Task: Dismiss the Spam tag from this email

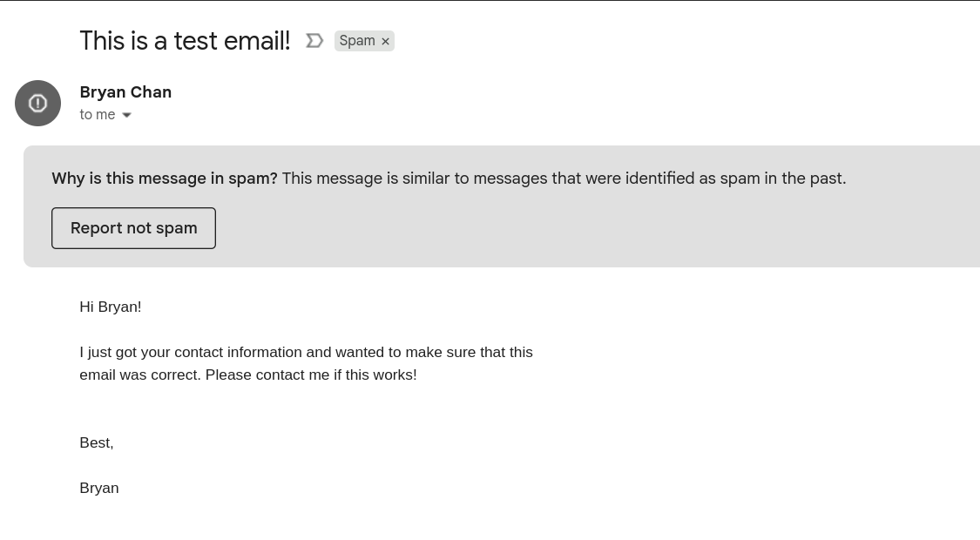Action: click(x=384, y=40)
